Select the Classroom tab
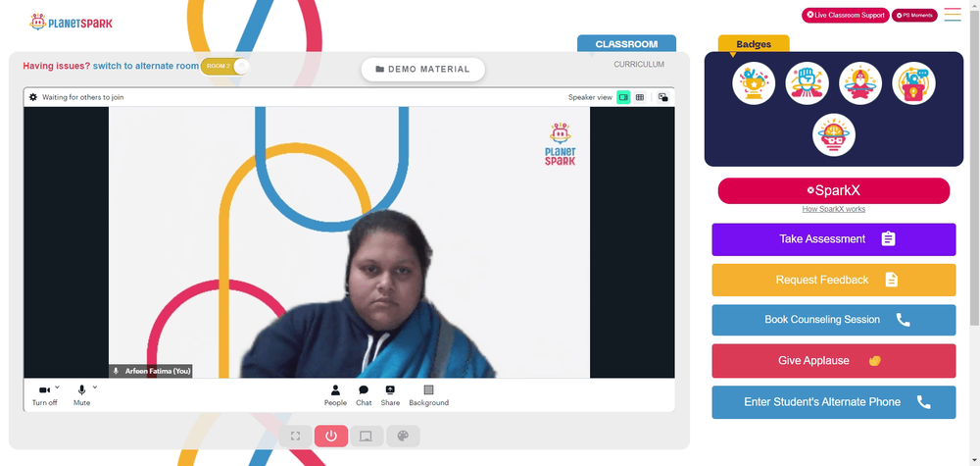Image resolution: width=980 pixels, height=466 pixels. tap(626, 44)
